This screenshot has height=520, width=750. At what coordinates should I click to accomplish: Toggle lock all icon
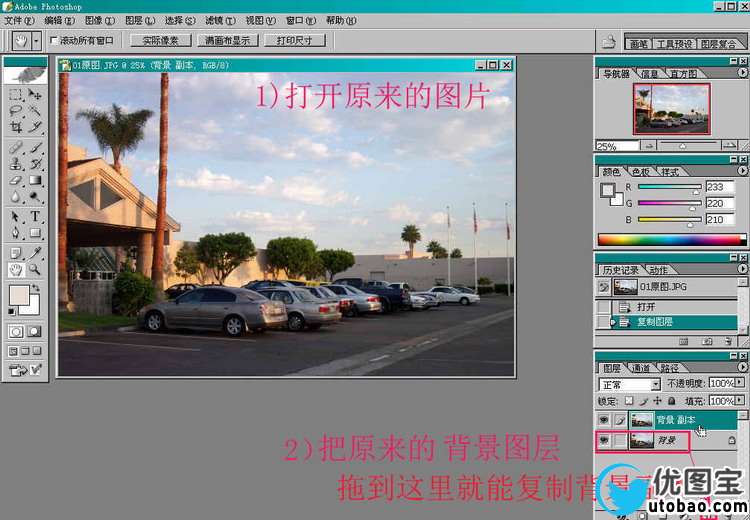[672, 400]
